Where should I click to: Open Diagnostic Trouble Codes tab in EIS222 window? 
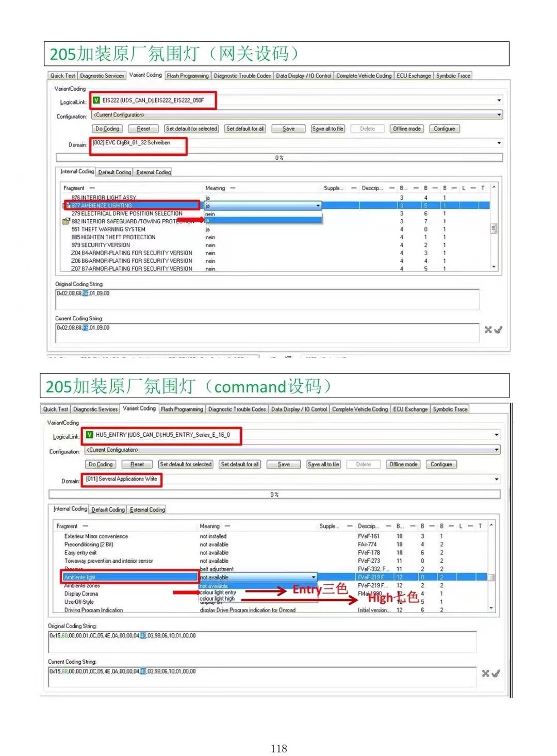(x=242, y=76)
